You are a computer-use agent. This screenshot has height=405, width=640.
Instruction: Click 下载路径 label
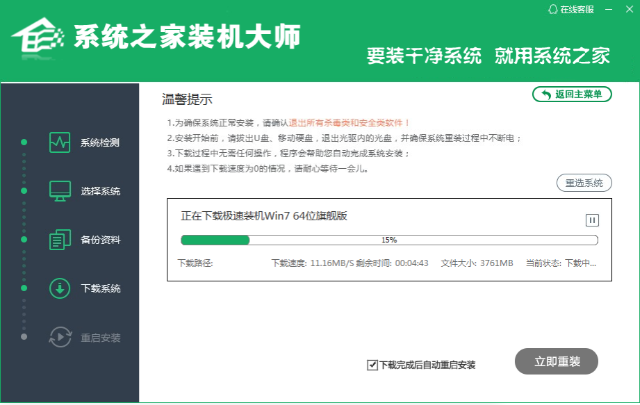[195, 263]
